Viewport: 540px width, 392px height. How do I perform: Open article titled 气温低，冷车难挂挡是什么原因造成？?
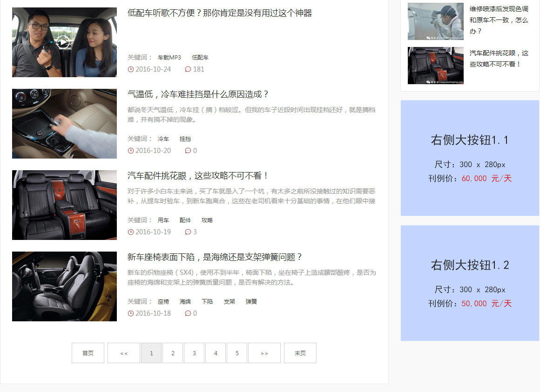tap(198, 94)
